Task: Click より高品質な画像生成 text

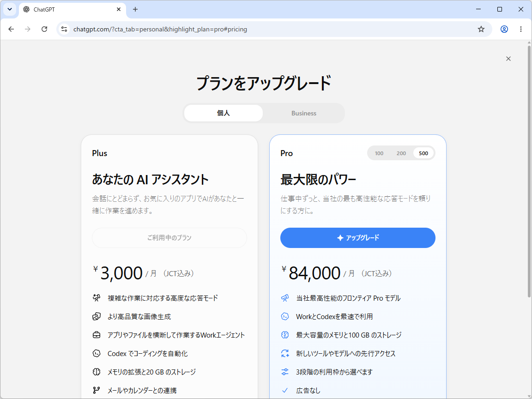Action: [139, 316]
